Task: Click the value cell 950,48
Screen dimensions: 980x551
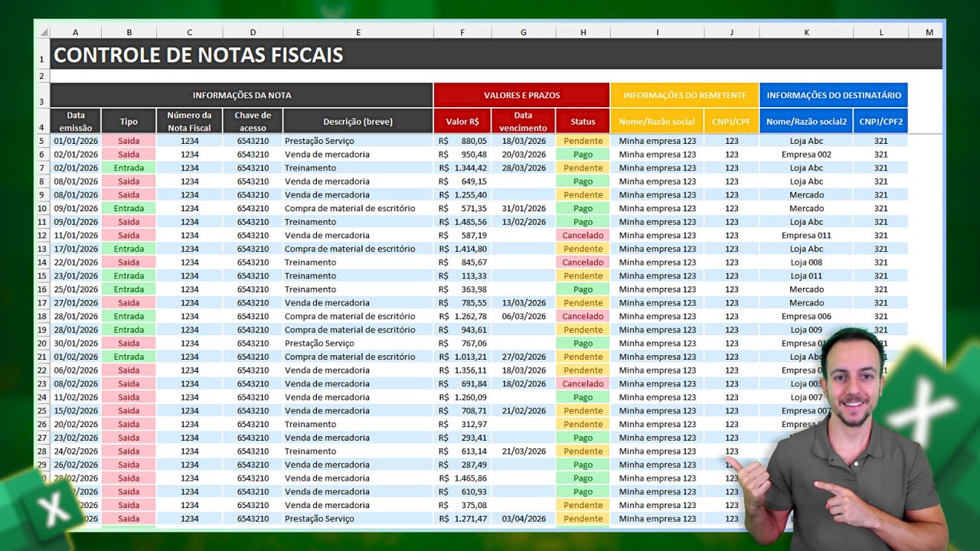Action: (462, 155)
